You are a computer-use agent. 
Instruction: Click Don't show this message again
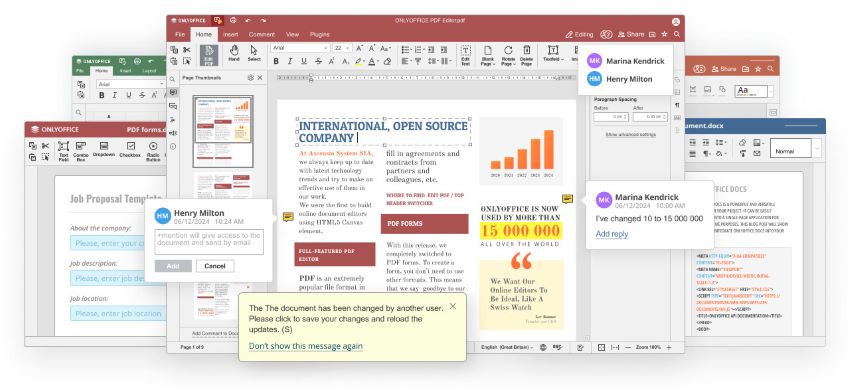[306, 346]
